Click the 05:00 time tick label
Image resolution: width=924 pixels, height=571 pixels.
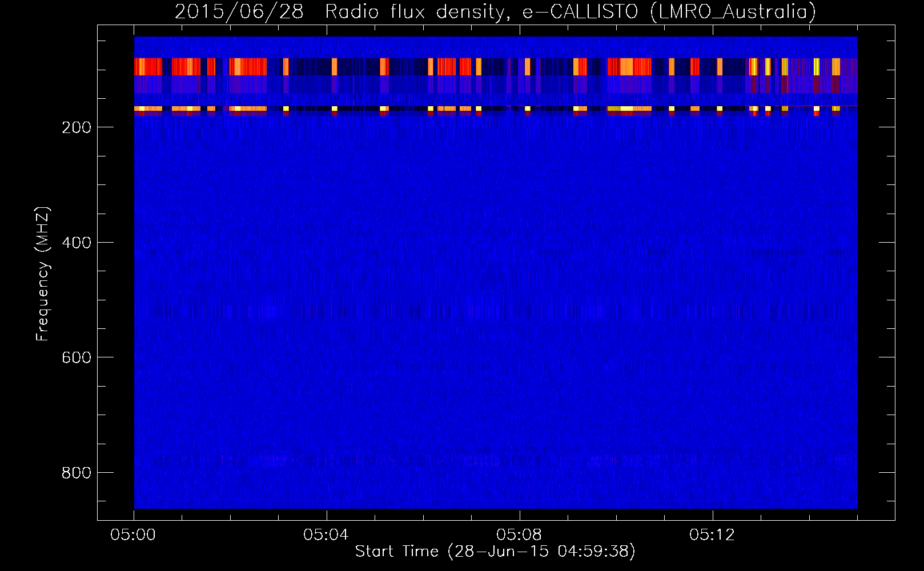133,535
